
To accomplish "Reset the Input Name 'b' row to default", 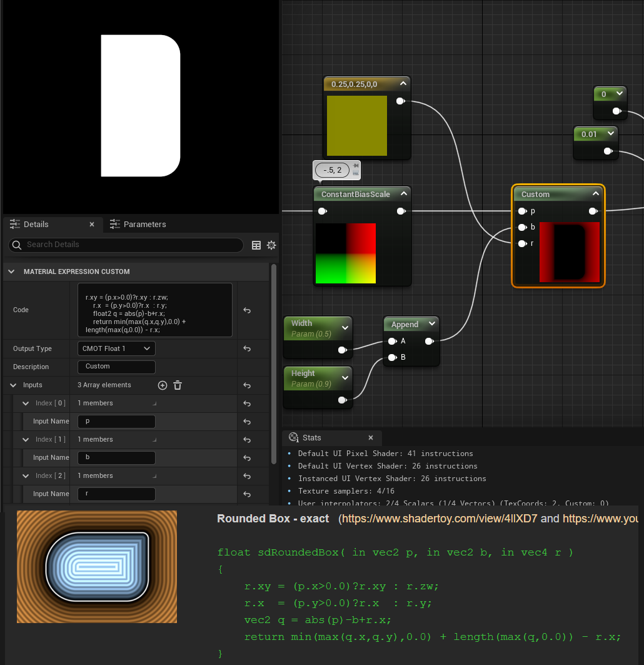I will coord(247,458).
